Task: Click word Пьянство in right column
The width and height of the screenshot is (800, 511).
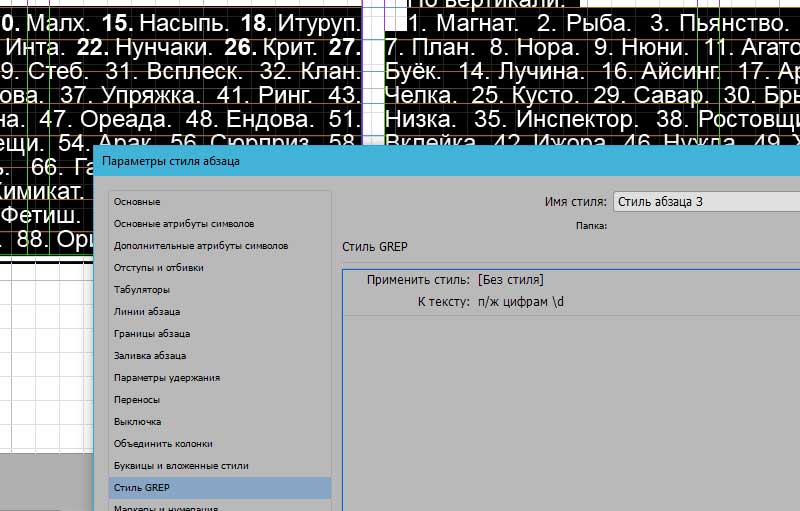Action: click(730, 23)
